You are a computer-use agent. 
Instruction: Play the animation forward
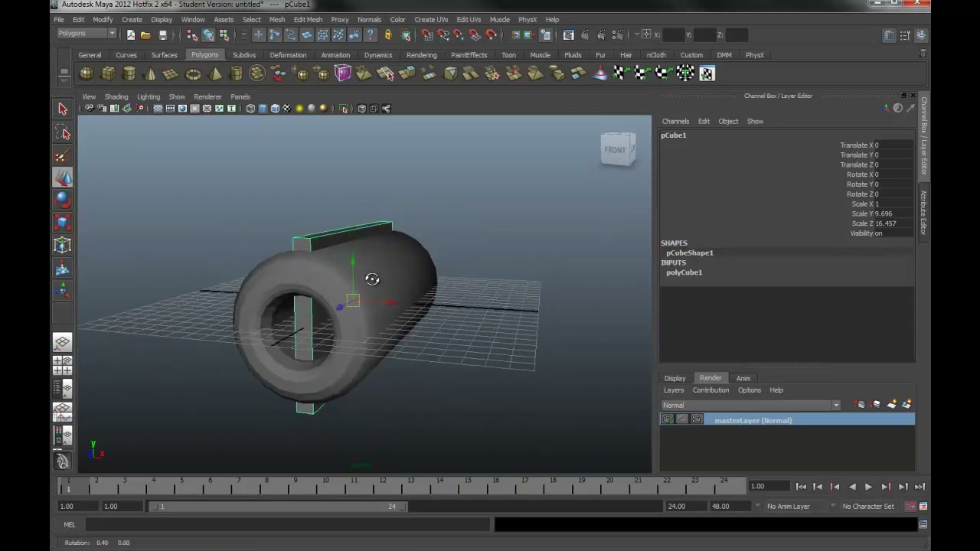[x=868, y=487]
